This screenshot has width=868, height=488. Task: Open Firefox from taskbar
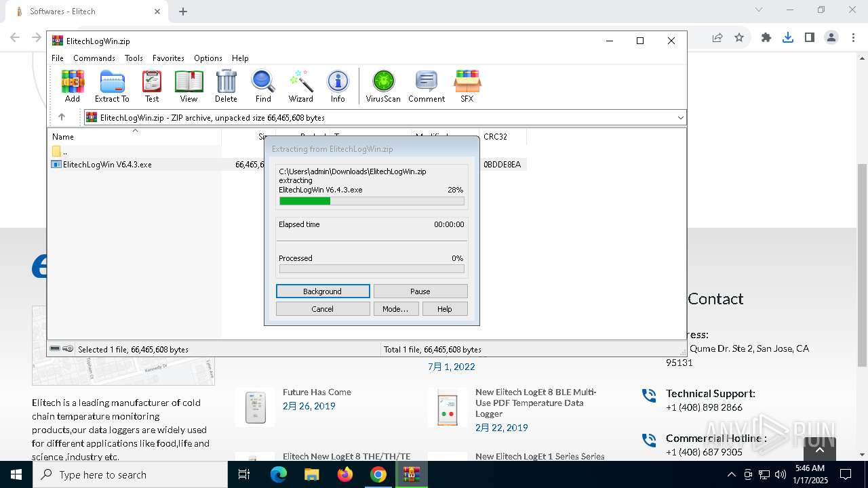tap(344, 474)
